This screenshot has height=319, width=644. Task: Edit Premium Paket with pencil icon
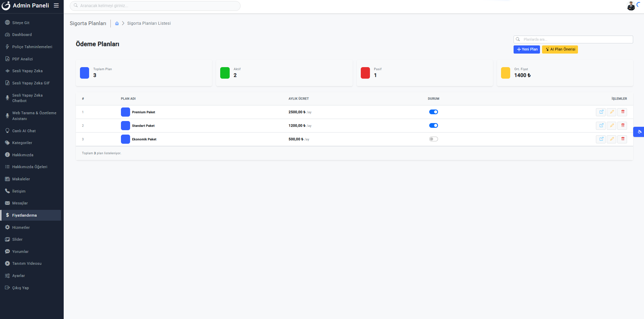coord(611,112)
